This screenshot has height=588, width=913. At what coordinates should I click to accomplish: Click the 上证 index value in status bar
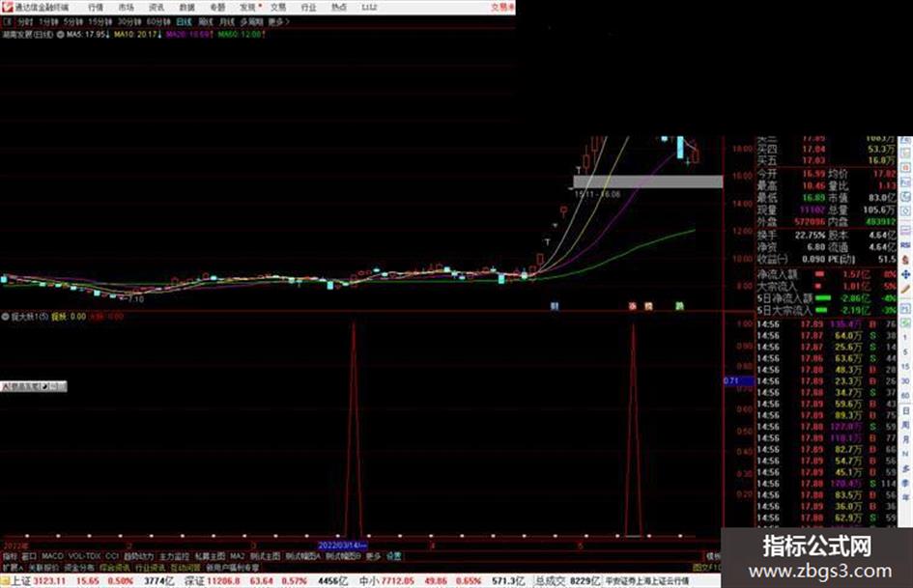[x=50, y=581]
